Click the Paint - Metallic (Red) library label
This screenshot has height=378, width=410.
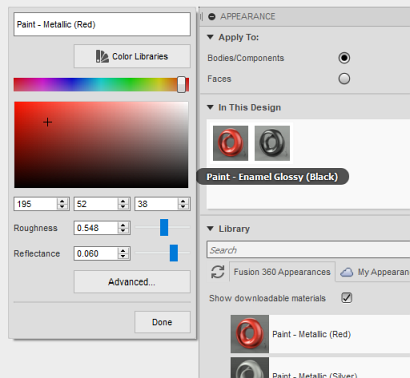point(311,334)
